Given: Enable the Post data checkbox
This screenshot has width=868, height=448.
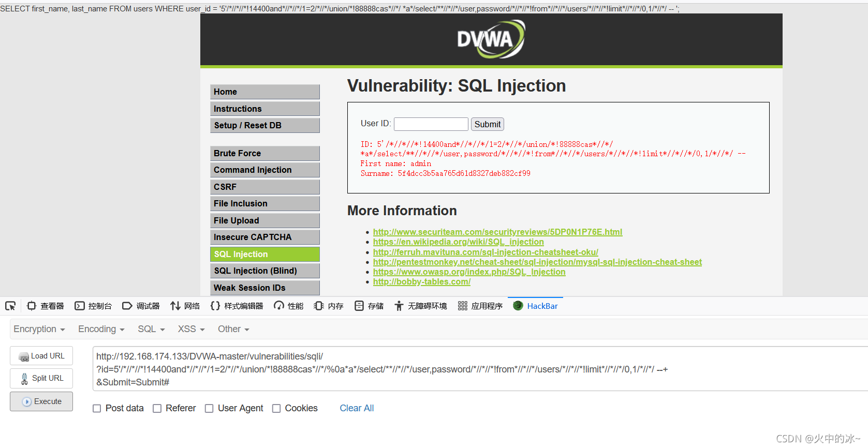Looking at the screenshot, I should click(97, 409).
